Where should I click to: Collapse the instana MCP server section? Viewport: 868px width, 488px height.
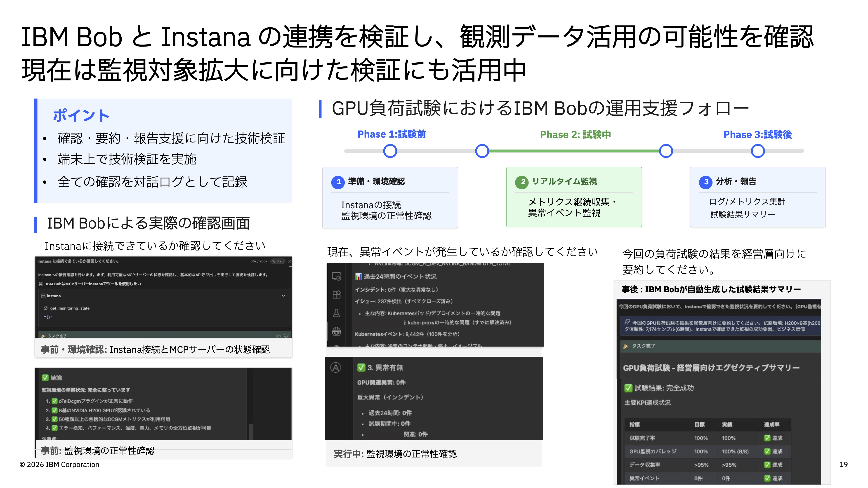coord(283,296)
